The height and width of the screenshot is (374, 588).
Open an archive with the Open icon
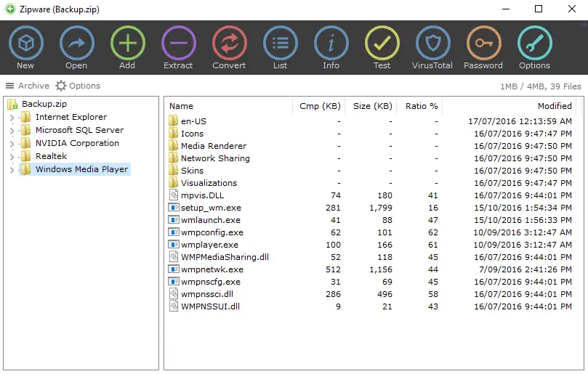pyautogui.click(x=76, y=44)
